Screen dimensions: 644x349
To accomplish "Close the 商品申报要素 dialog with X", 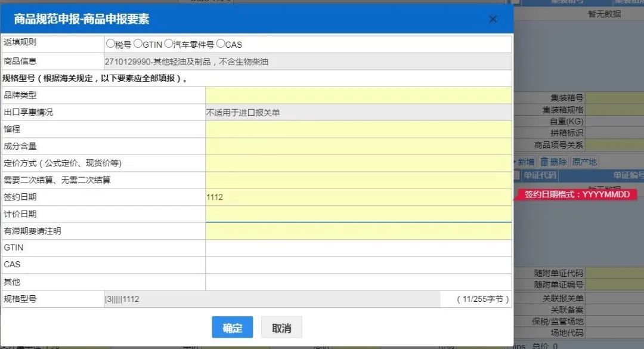I will tap(493, 19).
